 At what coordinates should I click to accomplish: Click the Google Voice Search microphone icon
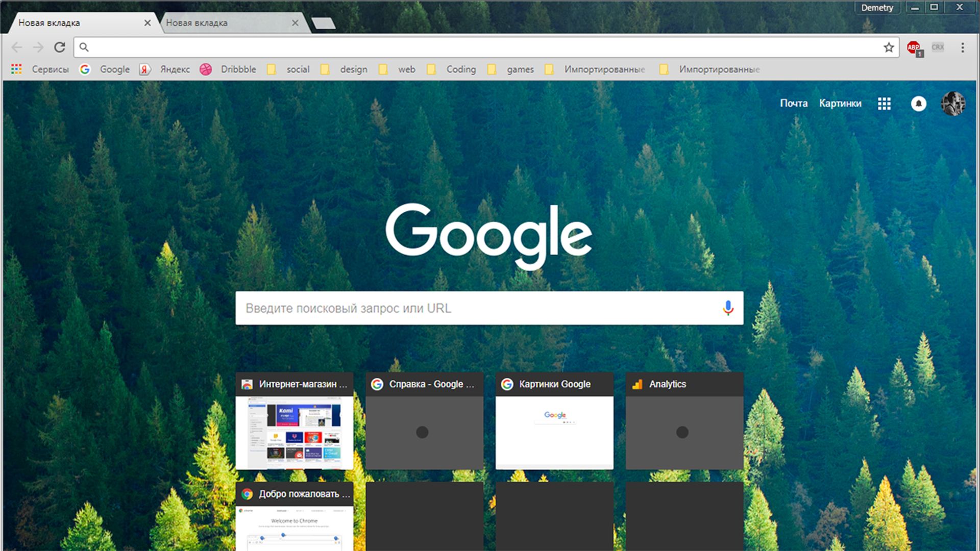pos(728,308)
